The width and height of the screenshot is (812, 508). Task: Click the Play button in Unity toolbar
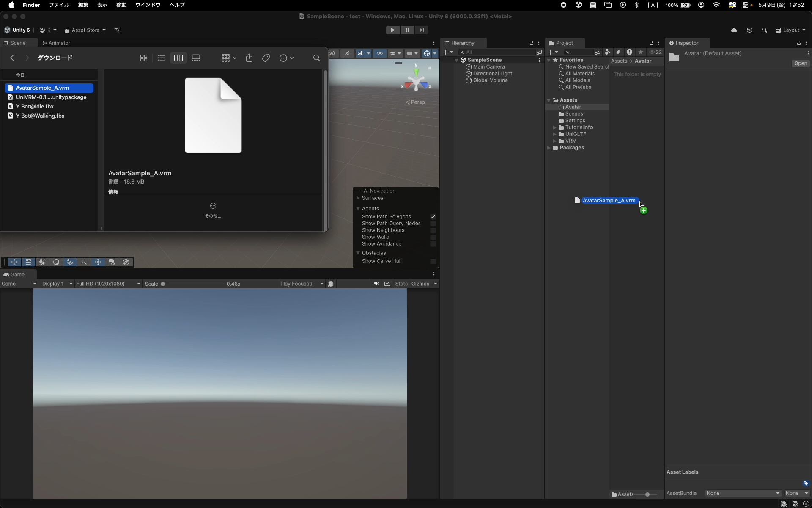pyautogui.click(x=392, y=30)
